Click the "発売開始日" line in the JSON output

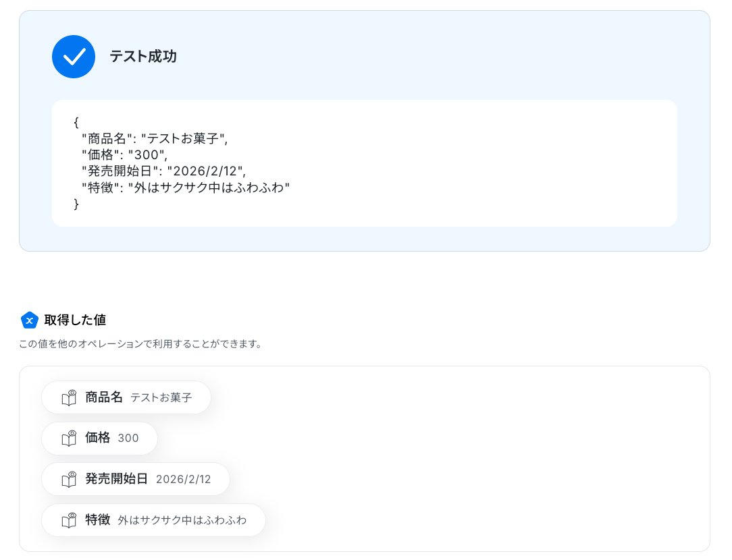click(x=163, y=171)
